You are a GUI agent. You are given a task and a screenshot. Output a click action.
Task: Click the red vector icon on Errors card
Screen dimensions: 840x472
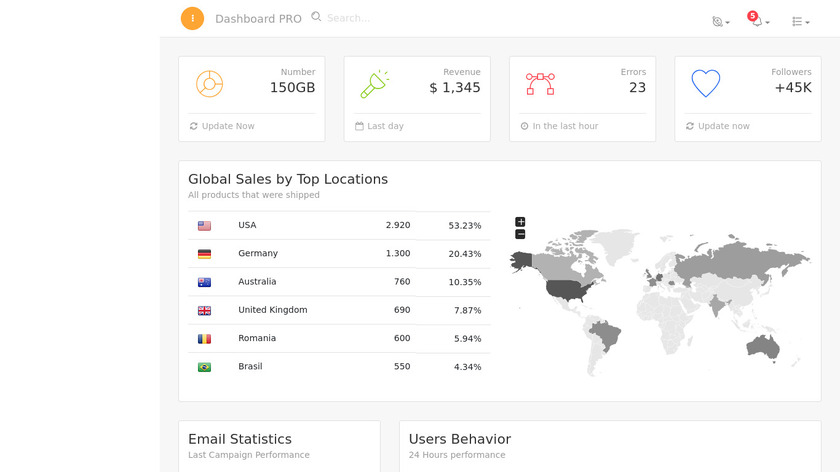click(540, 84)
